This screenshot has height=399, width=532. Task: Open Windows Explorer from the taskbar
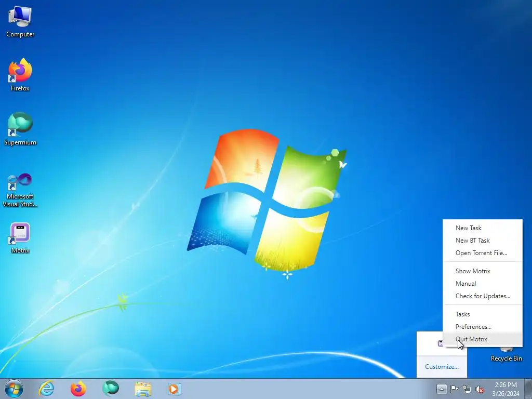(x=143, y=389)
